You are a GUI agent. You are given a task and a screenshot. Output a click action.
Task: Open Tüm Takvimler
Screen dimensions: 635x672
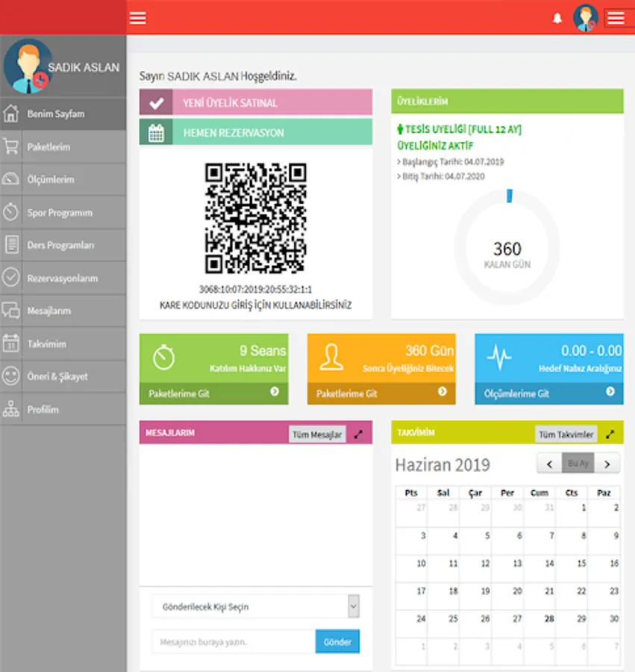click(x=566, y=435)
